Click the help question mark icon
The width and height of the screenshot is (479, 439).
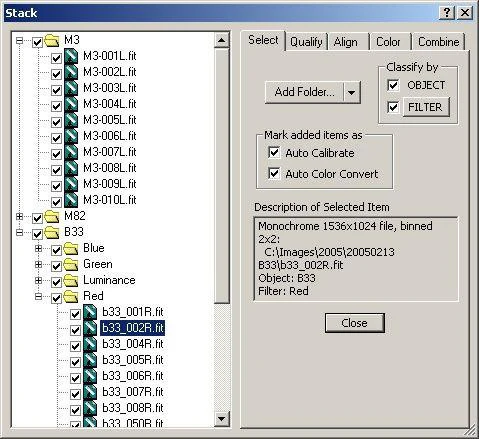tap(447, 13)
